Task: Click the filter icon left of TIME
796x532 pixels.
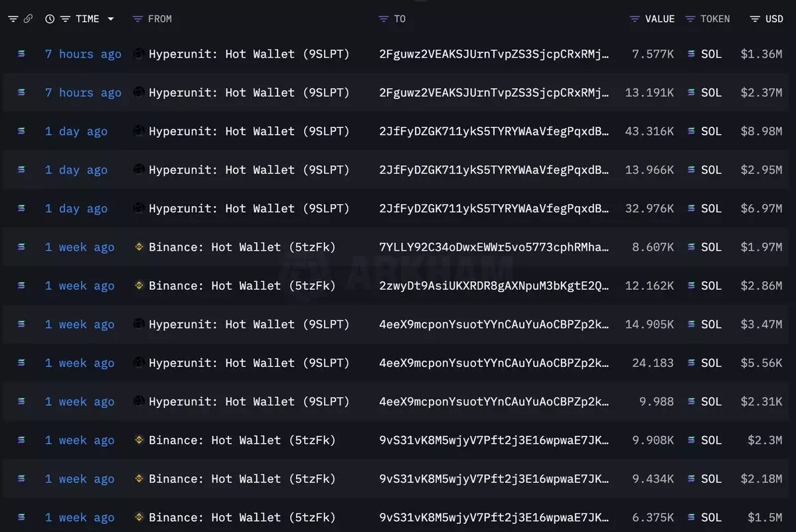Action: point(65,19)
